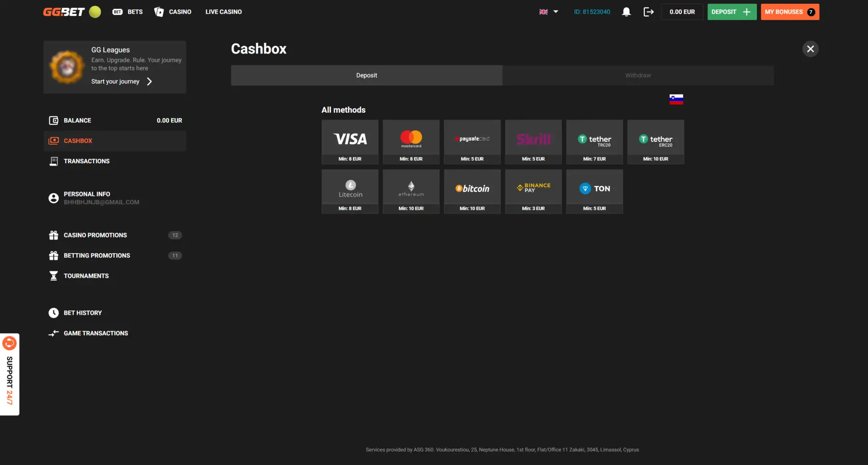The image size is (868, 465).
Task: Click the tennis ball icon beside logo
Action: click(x=95, y=12)
